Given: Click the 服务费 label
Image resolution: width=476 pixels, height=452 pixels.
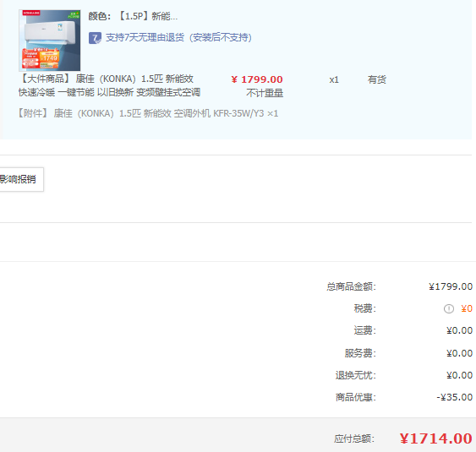Looking at the screenshot, I should tap(360, 353).
